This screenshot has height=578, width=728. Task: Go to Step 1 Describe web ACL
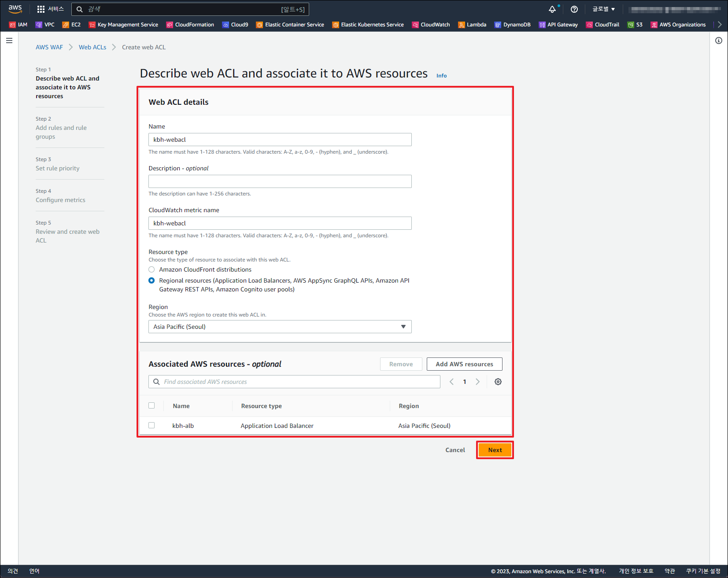[67, 87]
